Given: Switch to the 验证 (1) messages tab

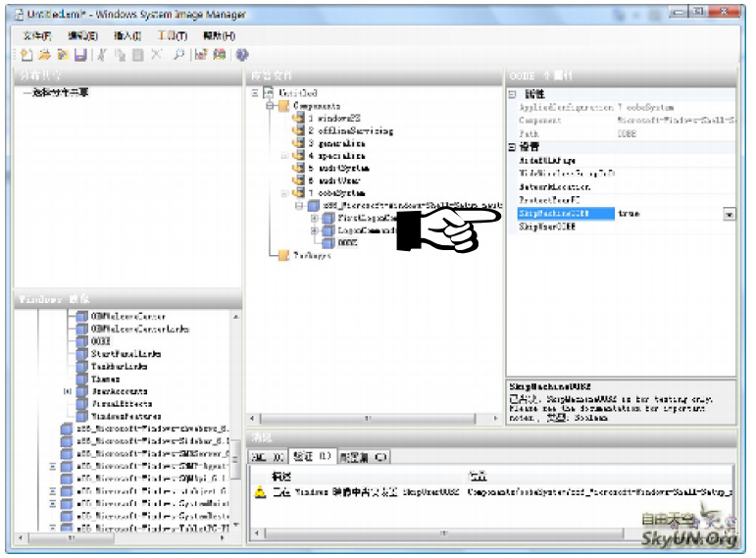Looking at the screenshot, I should coord(312,456).
